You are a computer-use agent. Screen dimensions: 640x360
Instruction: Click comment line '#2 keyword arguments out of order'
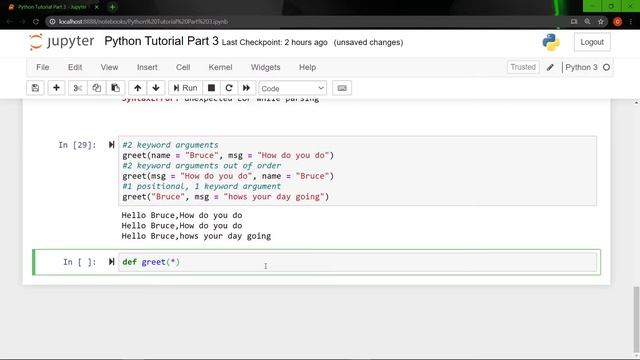(x=202, y=166)
